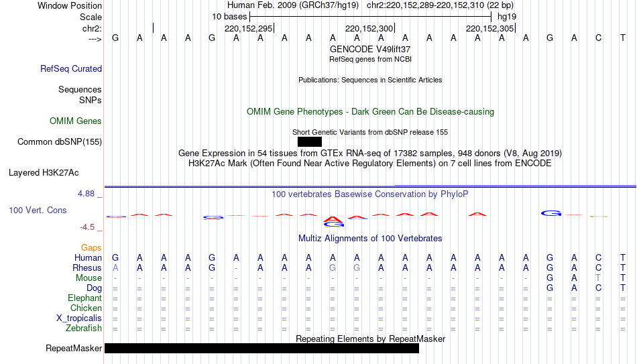The width and height of the screenshot is (637, 364).
Task: Click the hg19 label beside the scale bar
Action: (507, 17)
